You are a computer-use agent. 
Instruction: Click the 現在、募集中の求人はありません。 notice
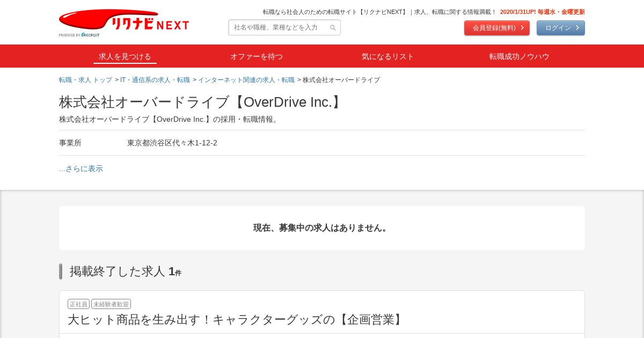(x=322, y=227)
